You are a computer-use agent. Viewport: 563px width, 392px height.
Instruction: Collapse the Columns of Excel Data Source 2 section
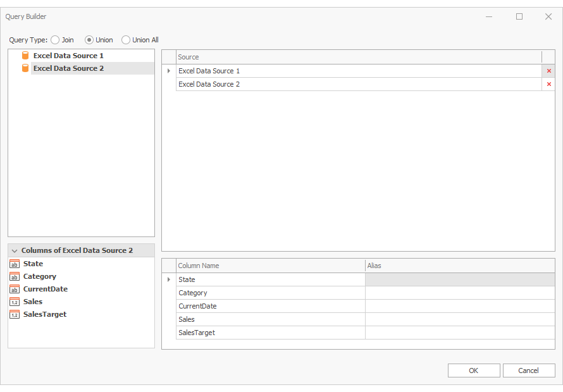coord(15,250)
